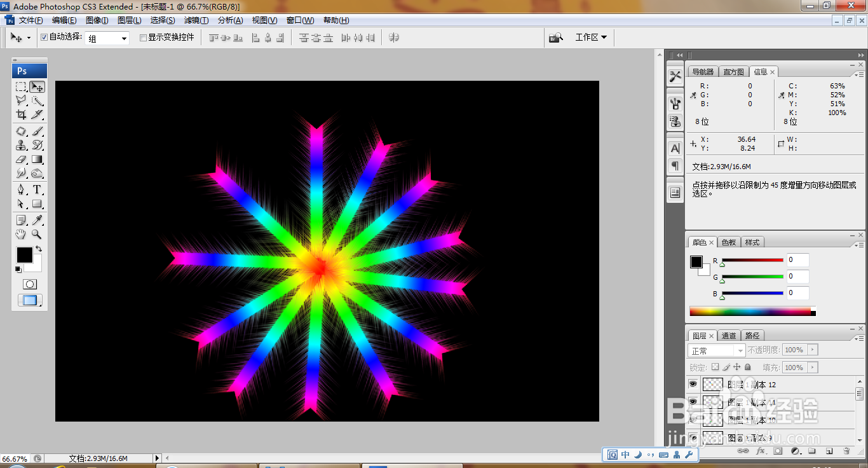Select the Horizontal Type tool
Screen dimensions: 868x468
pos(37,189)
